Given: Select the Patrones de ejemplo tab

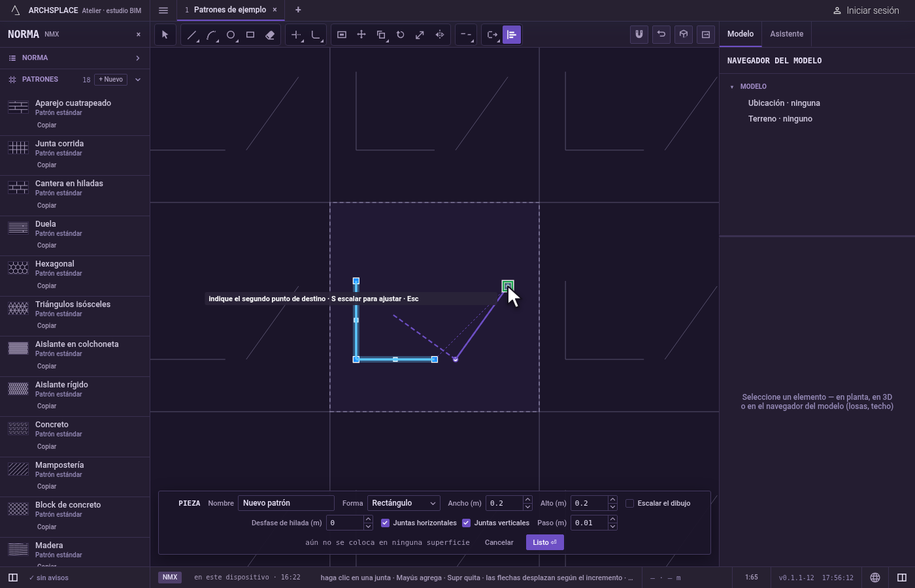Looking at the screenshot, I should point(230,10).
